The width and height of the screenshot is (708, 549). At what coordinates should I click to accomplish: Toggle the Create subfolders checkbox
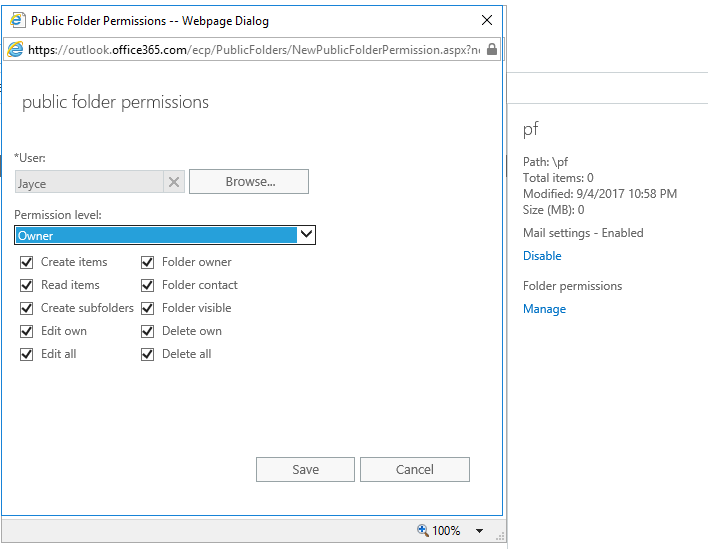coord(27,308)
